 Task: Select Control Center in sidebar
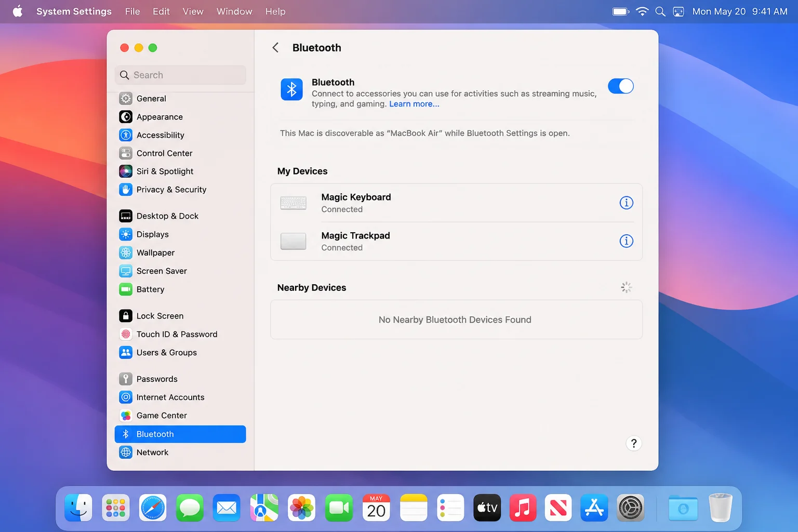pyautogui.click(x=180, y=153)
